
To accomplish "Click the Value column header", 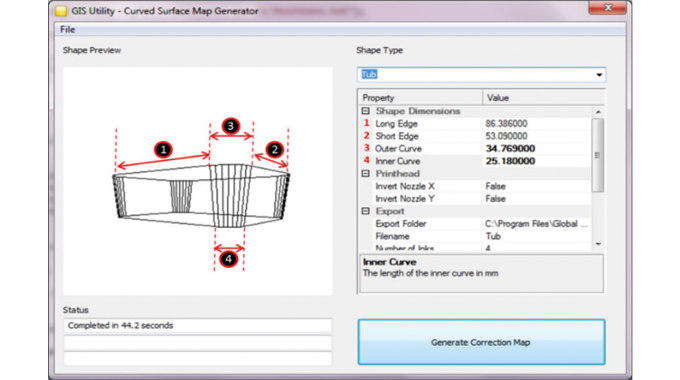I will [x=543, y=98].
